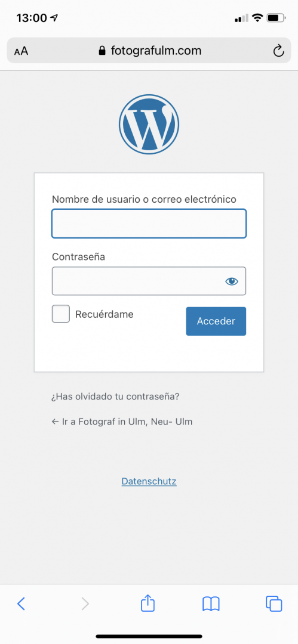Focus the Nombre de usuario field
Viewport: 298px width, 644px height.
[149, 224]
